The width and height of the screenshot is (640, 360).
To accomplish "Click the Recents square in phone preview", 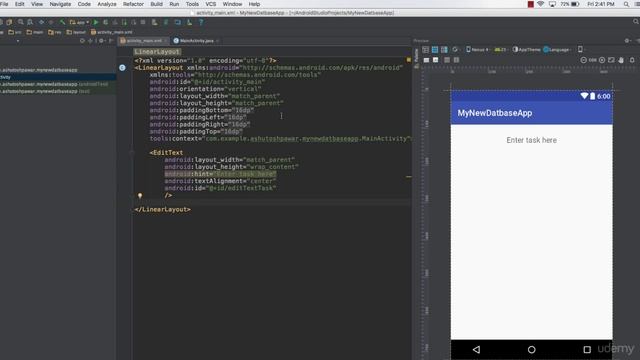I will click(587, 349).
